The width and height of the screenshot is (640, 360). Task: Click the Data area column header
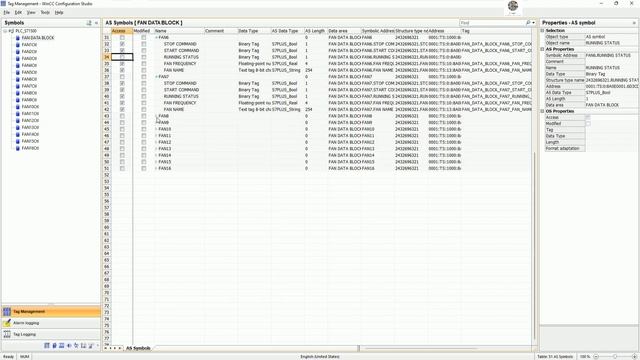pyautogui.click(x=344, y=31)
